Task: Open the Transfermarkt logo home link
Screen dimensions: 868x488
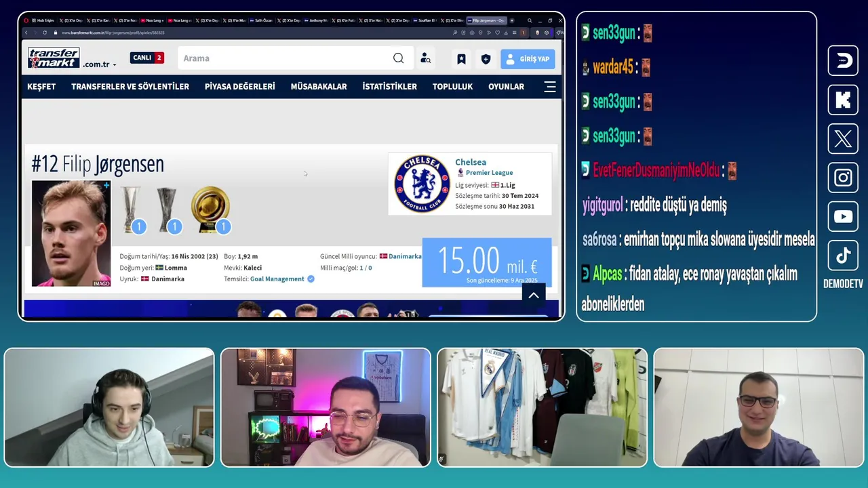Action: pos(54,58)
